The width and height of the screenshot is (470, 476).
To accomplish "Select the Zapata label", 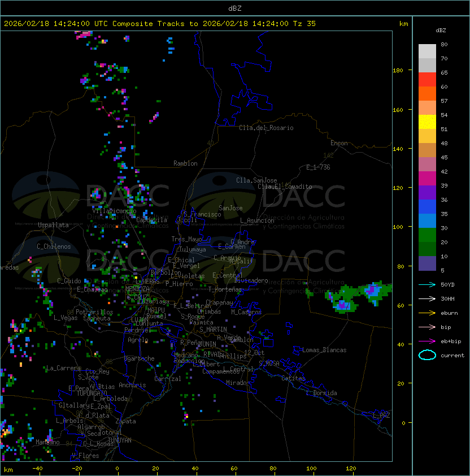I will [125, 422].
